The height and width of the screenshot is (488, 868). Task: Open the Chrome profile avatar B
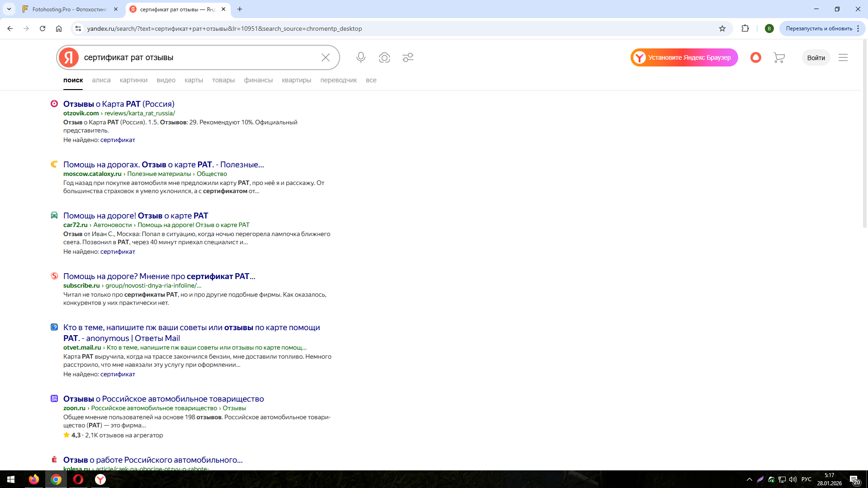pos(769,28)
